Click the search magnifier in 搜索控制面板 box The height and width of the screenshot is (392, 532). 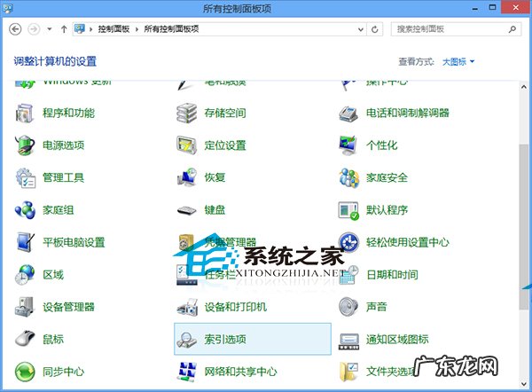pyautogui.click(x=512, y=29)
